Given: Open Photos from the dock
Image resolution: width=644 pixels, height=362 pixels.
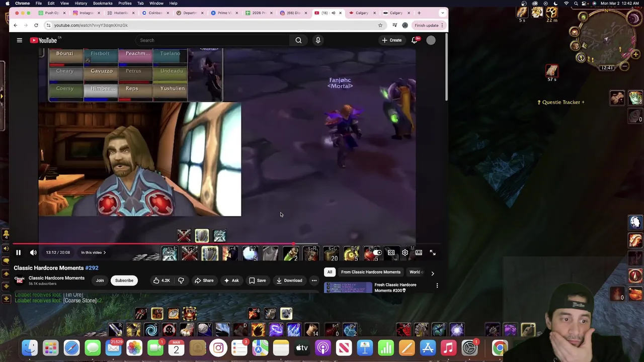Looking at the screenshot, I should 134,348.
